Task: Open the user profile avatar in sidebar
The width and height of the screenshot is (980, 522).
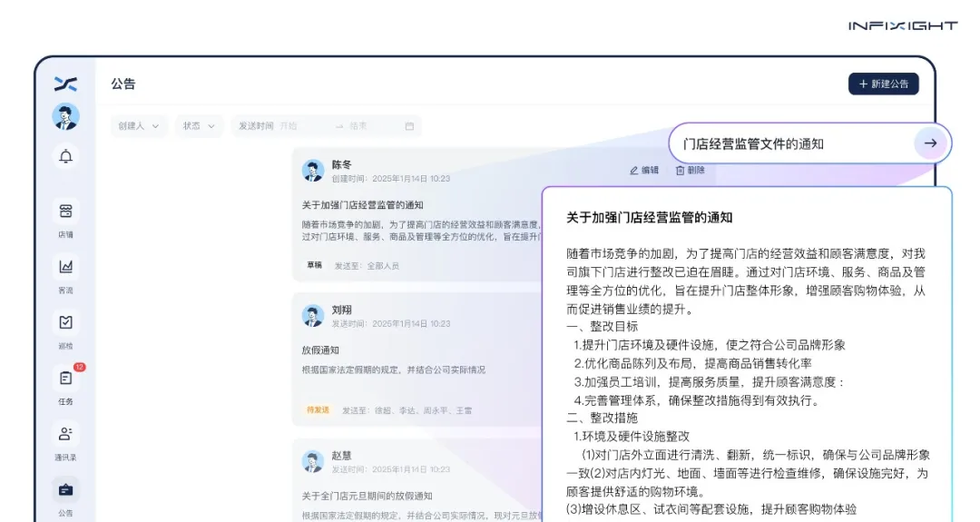Action: [x=65, y=117]
